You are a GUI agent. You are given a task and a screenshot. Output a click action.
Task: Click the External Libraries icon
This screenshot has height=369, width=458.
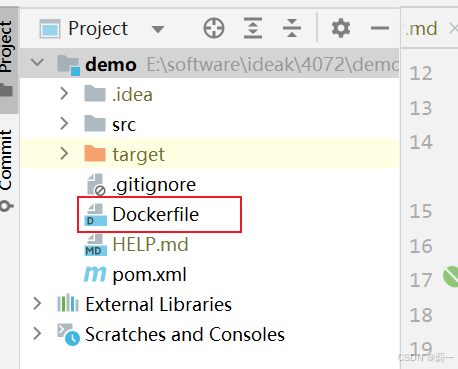point(68,303)
